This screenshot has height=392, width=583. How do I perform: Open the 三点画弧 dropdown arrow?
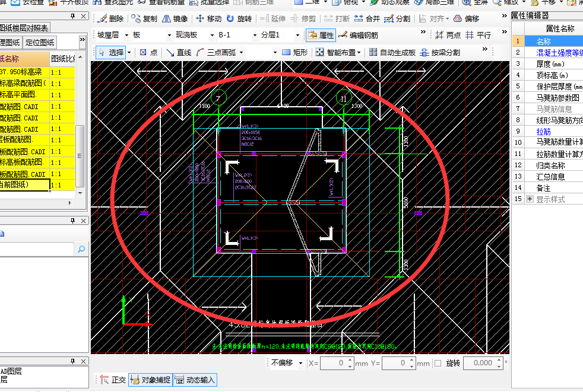pos(242,52)
